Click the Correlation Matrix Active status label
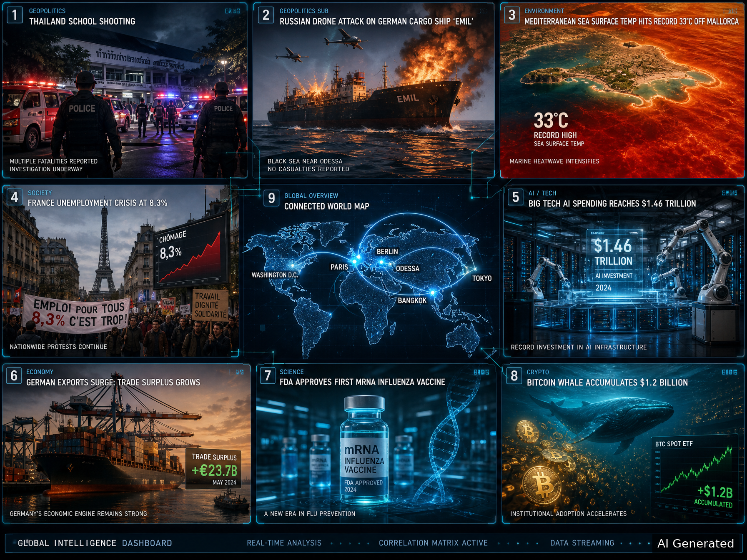Viewport: 747px width, 560px height. 433,543
